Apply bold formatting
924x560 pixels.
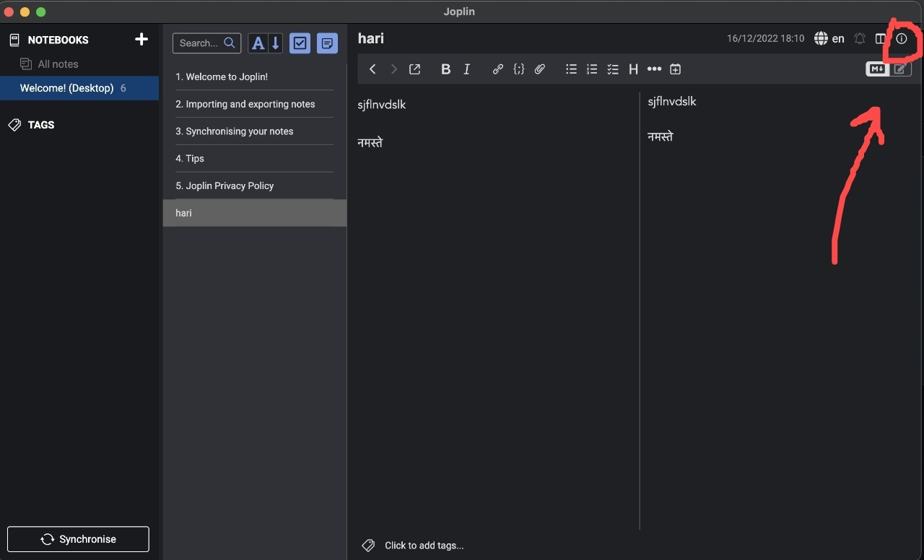tap(445, 69)
